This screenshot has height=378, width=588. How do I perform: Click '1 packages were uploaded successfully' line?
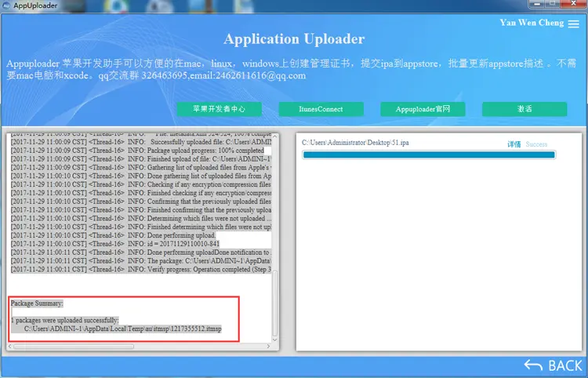point(64,320)
